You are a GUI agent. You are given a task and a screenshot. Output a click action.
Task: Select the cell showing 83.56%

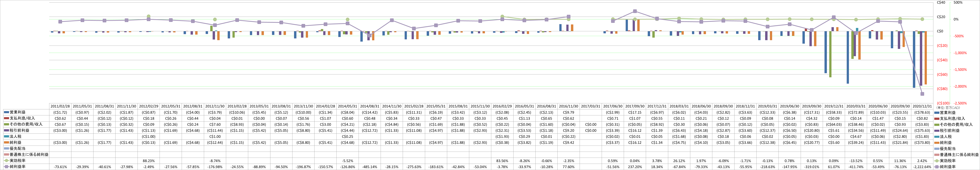[503, 161]
